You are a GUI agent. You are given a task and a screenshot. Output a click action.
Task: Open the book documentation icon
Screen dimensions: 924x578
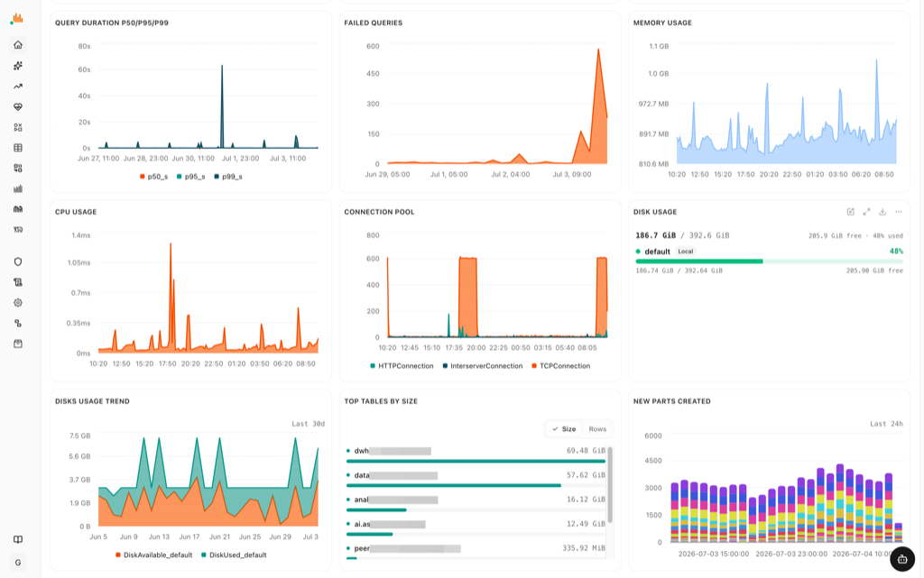tap(18, 539)
